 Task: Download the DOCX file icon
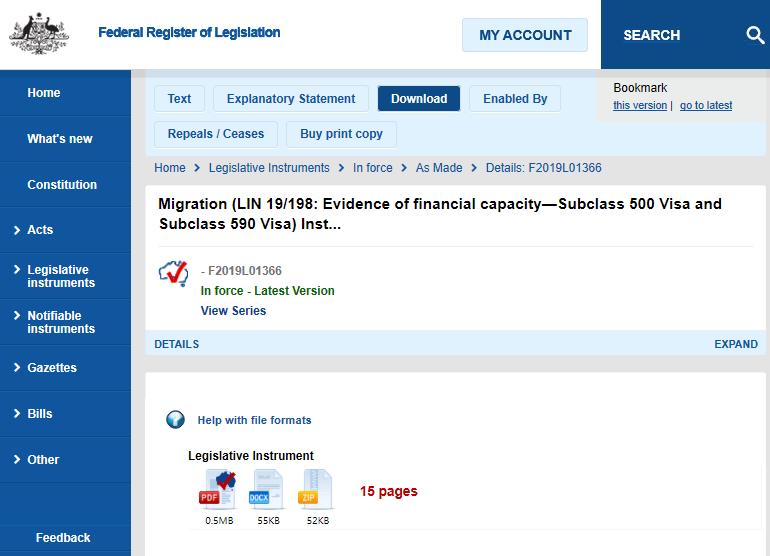click(267, 488)
